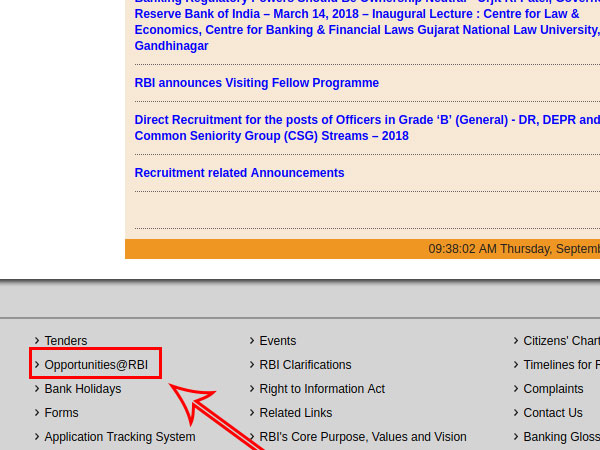Open the Banking Regulatory Powers lecture link
The height and width of the screenshot is (450, 600).
click(367, 26)
